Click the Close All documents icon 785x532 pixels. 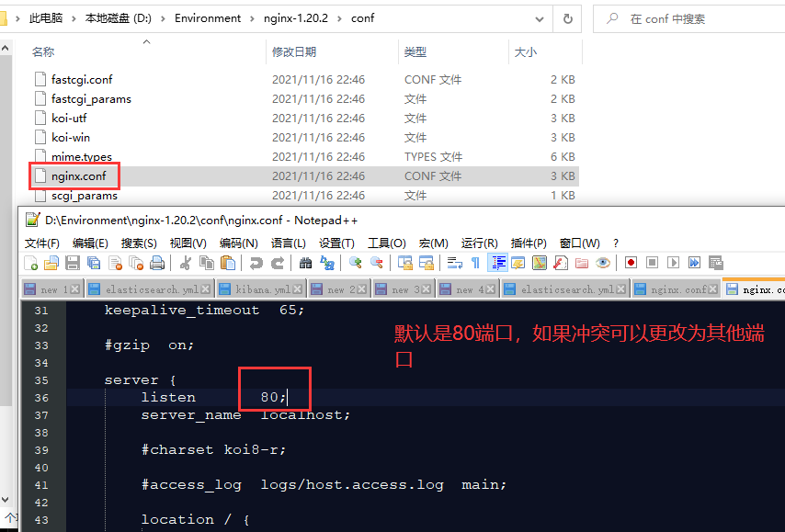[x=136, y=263]
